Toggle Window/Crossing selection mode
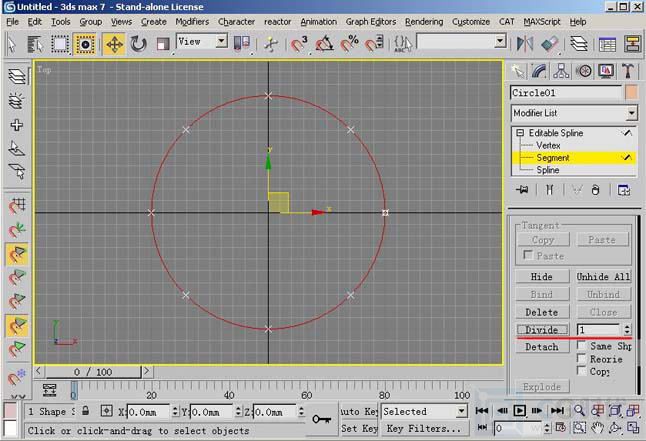Image resolution: width=646 pixels, height=441 pixels. click(85, 44)
